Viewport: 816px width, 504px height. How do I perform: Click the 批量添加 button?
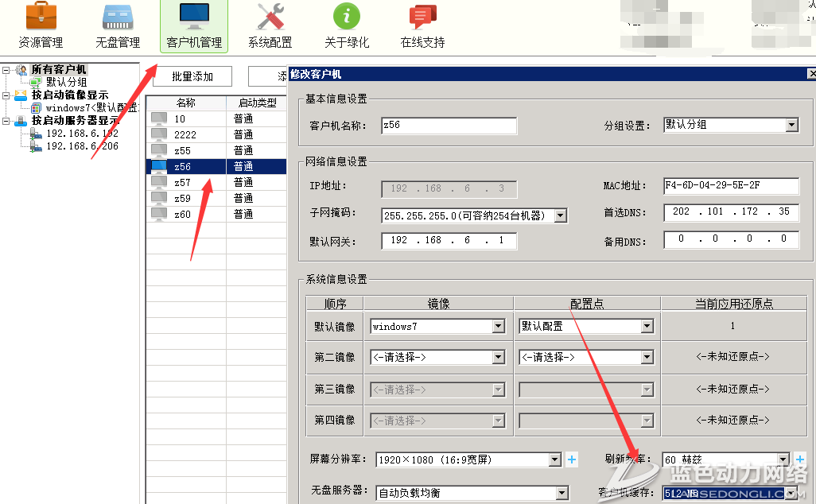pyautogui.click(x=192, y=76)
